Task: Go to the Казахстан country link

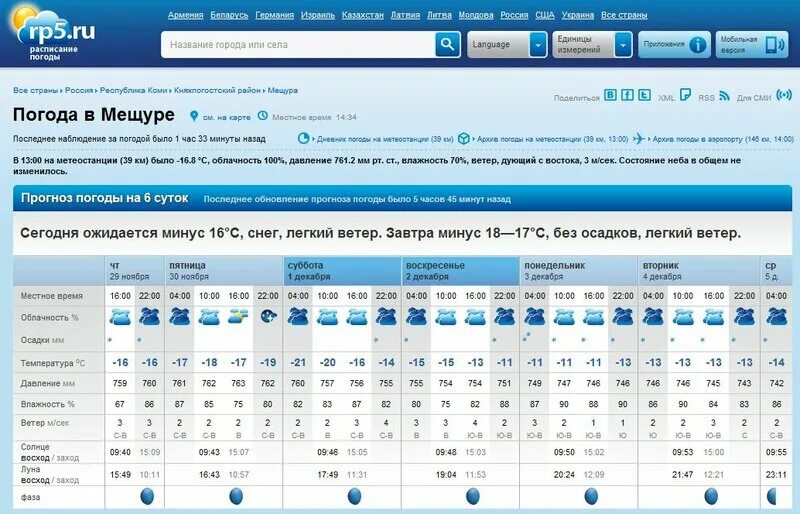Action: (x=362, y=15)
